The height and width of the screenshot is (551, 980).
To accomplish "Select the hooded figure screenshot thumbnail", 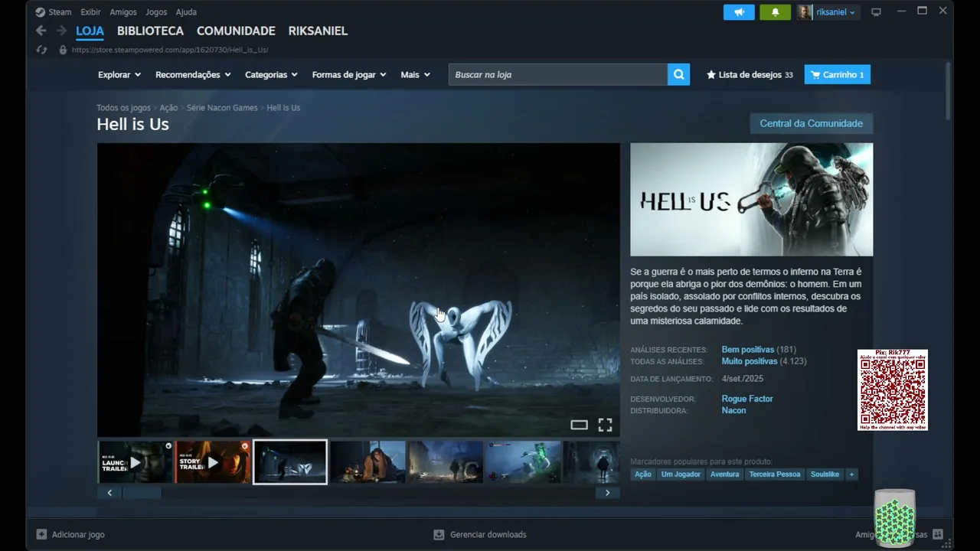I will point(367,461).
